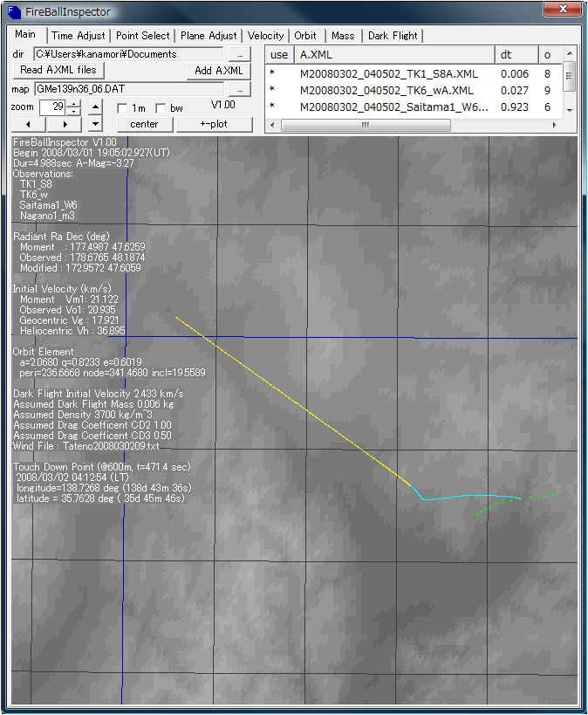Open the Dark Flight tab
Image resolution: width=588 pixels, height=715 pixels.
coord(393,36)
